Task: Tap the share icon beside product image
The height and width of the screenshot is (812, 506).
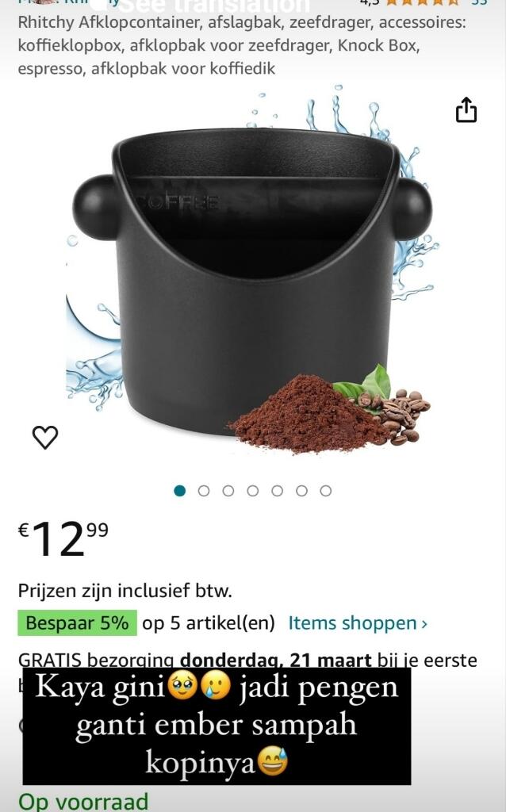Action: [x=466, y=109]
